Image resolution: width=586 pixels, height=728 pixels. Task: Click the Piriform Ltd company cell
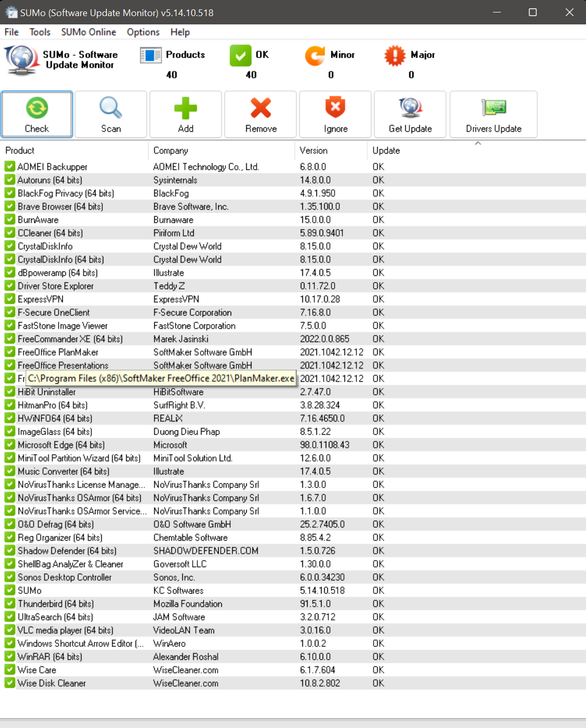click(174, 233)
